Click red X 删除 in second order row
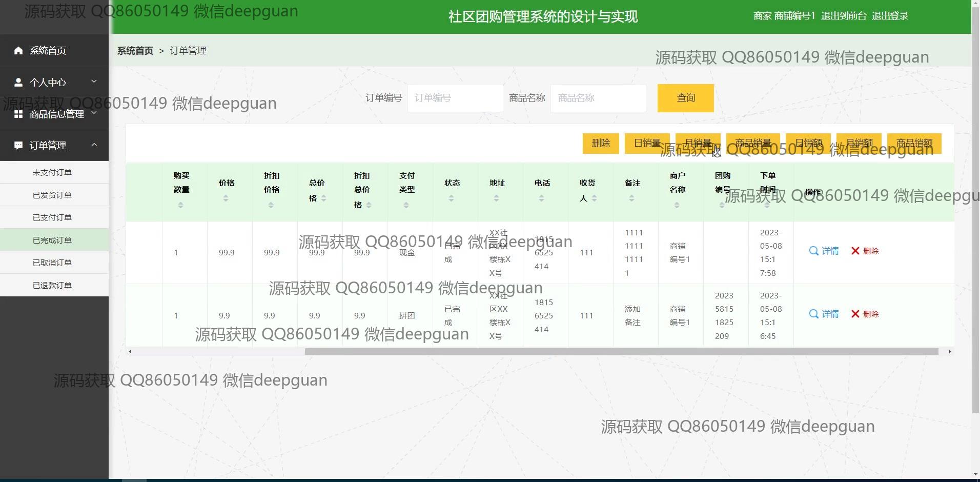This screenshot has width=980, height=482. coord(855,314)
